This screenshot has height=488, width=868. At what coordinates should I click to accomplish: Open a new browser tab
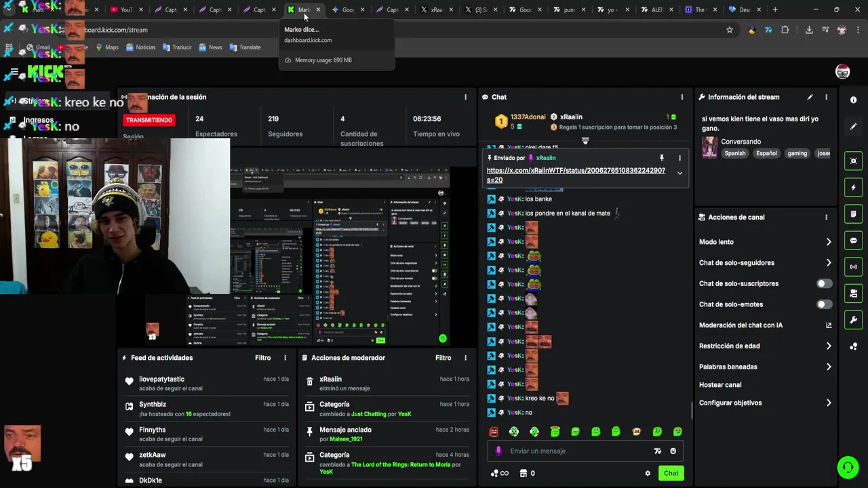tap(775, 9)
